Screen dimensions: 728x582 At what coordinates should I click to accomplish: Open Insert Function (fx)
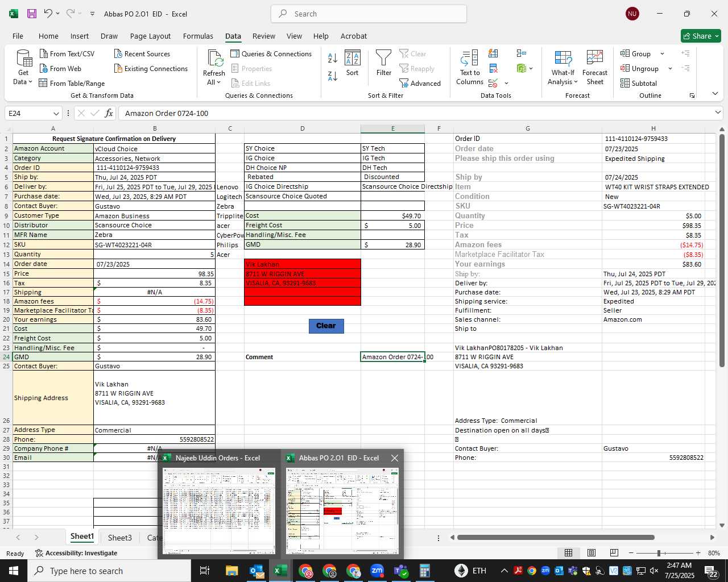tap(109, 113)
